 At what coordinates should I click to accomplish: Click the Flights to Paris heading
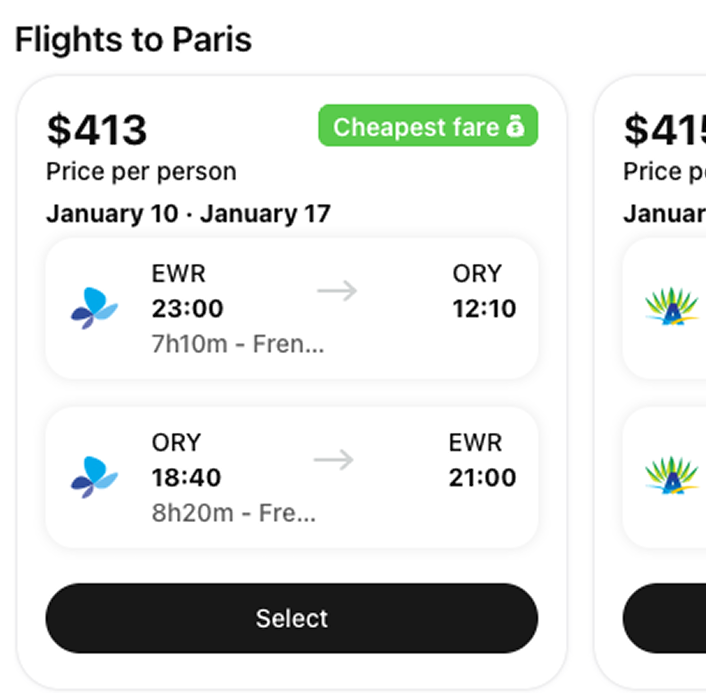click(x=133, y=39)
